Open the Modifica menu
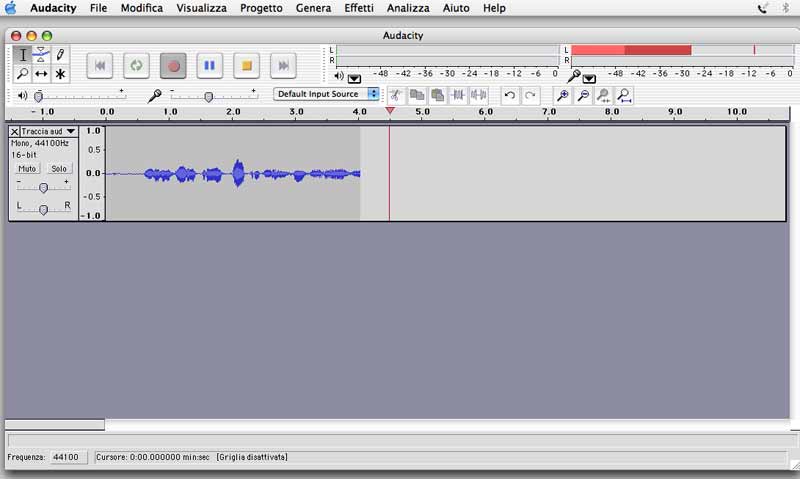This screenshot has height=479, width=800. [x=142, y=8]
